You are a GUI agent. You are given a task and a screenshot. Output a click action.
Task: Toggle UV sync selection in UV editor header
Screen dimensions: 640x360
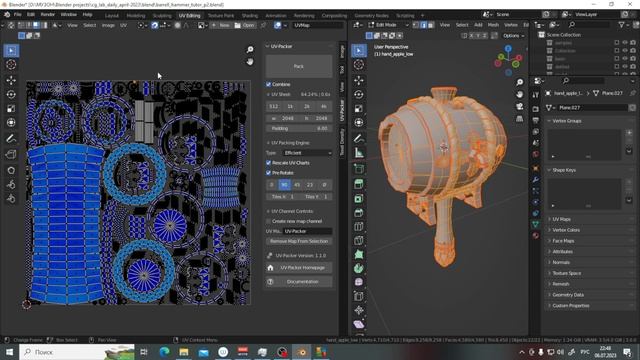[11, 25]
